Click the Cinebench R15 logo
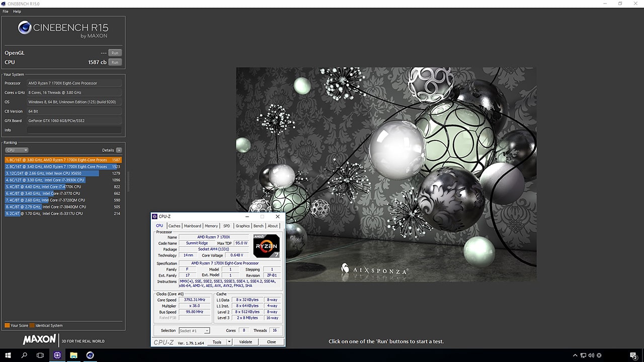Screen dimensions: 644x362 point(63,29)
